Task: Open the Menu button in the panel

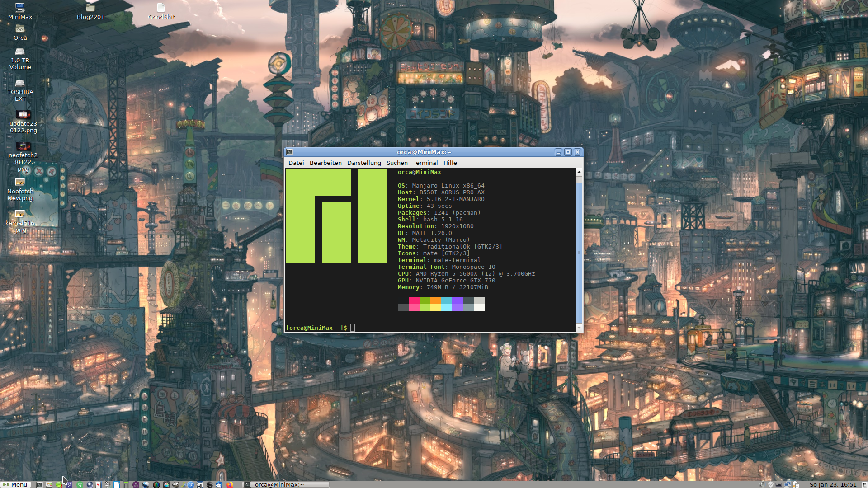Action: [15, 484]
